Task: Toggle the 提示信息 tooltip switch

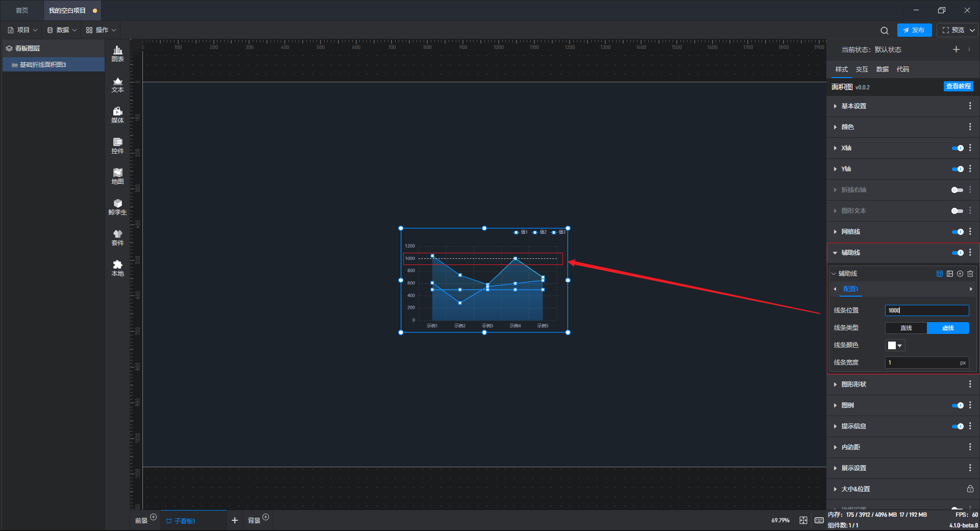Action: click(x=958, y=426)
